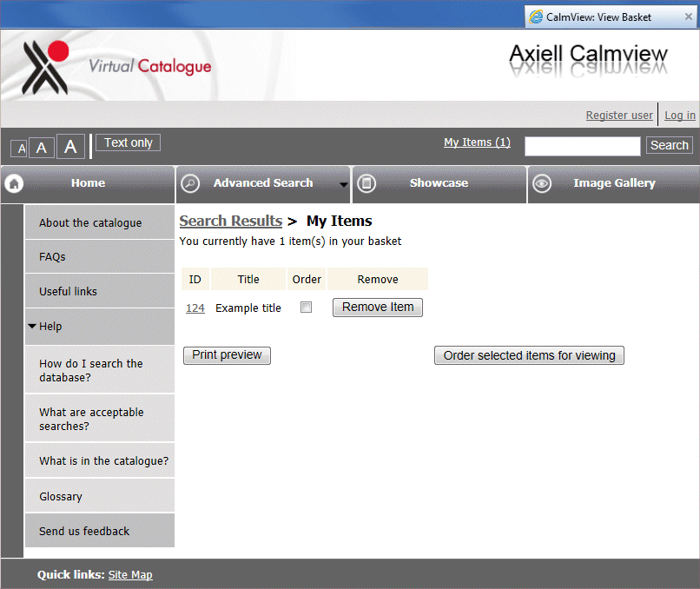Open About the catalogue in sidebar

[100, 222]
